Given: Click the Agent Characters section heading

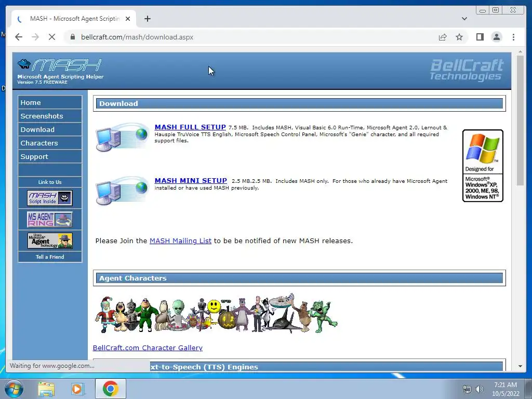Looking at the screenshot, I should pyautogui.click(x=299, y=278).
